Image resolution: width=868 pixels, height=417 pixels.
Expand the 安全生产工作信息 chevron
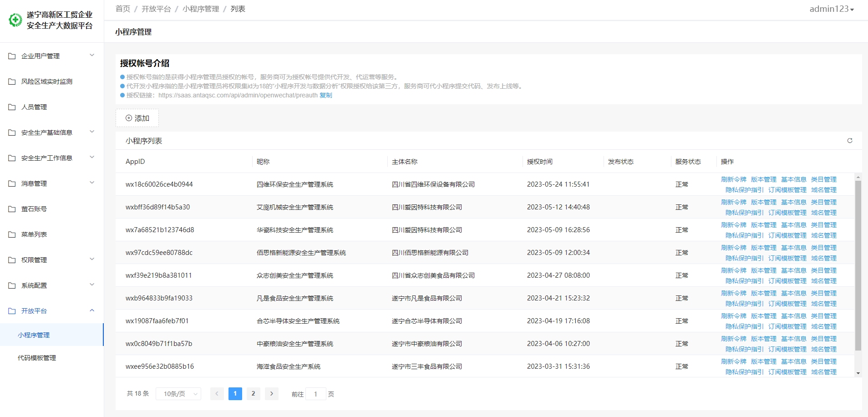pos(92,158)
